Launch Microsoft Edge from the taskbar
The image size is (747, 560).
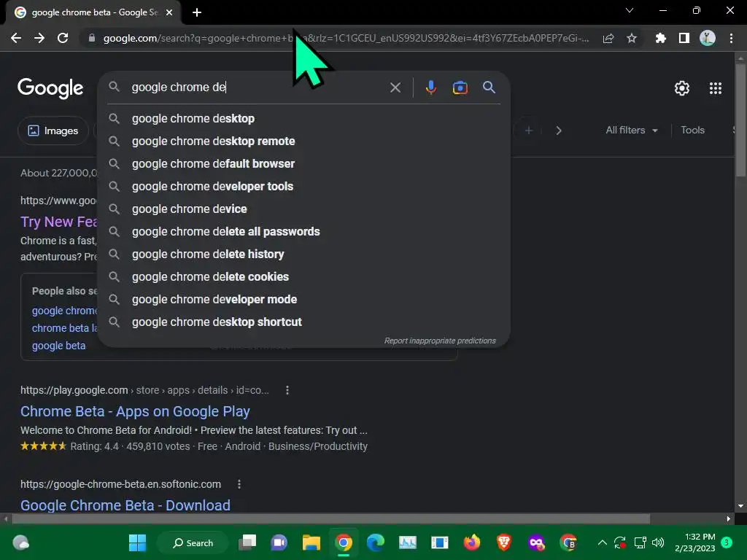(x=376, y=542)
